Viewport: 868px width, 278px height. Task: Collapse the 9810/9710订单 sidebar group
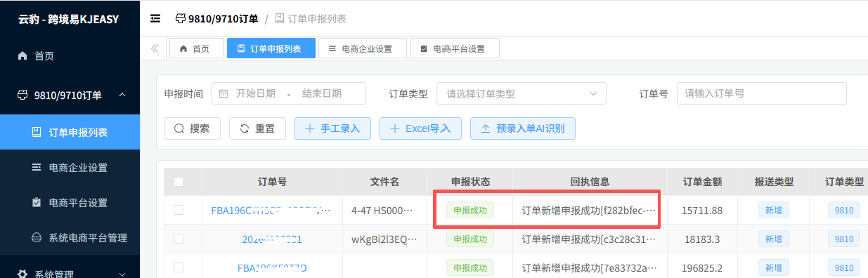point(70,95)
